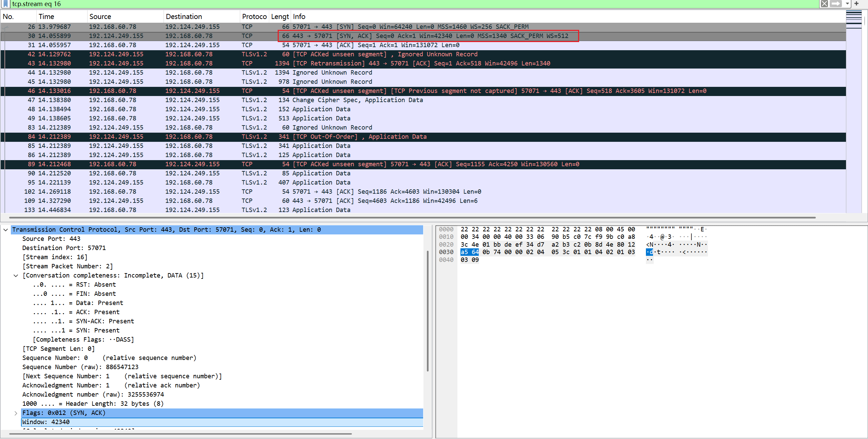Select the Header Length: 32 bytes line
Viewport: 868px width, 439px height.
[93, 404]
